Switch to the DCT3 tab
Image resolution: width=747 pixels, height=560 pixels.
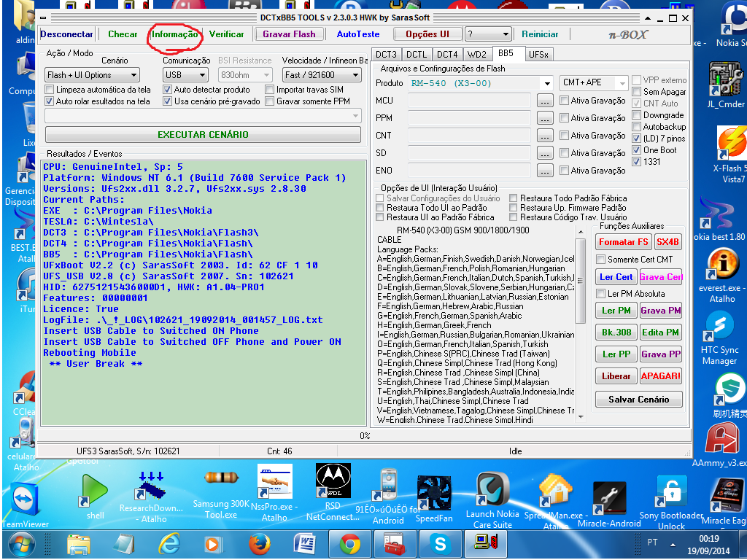point(386,55)
